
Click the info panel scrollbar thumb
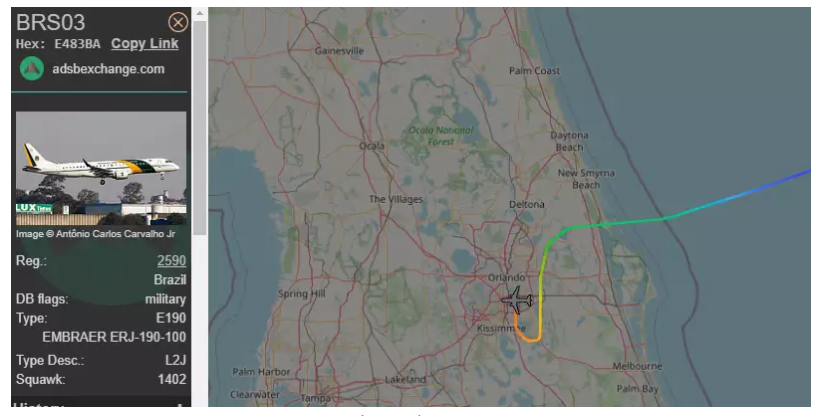199,127
